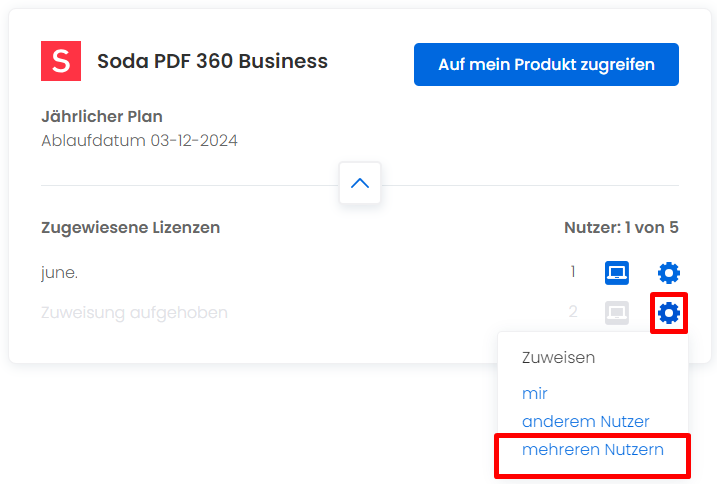Click the red Soda PDF logo icon
Screen dimensions: 717x484
point(61,61)
